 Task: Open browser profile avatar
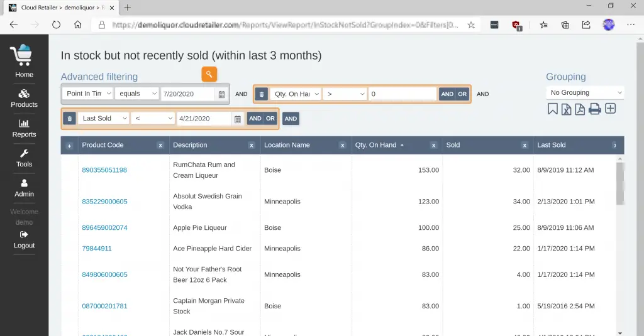click(608, 24)
